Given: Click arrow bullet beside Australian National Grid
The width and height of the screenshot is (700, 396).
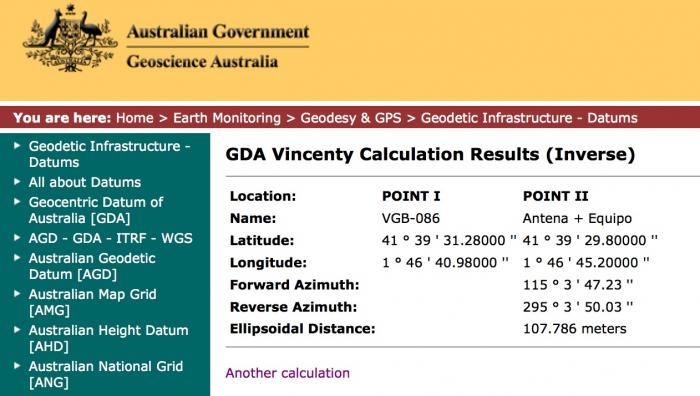Looking at the screenshot, I should click(17, 366).
